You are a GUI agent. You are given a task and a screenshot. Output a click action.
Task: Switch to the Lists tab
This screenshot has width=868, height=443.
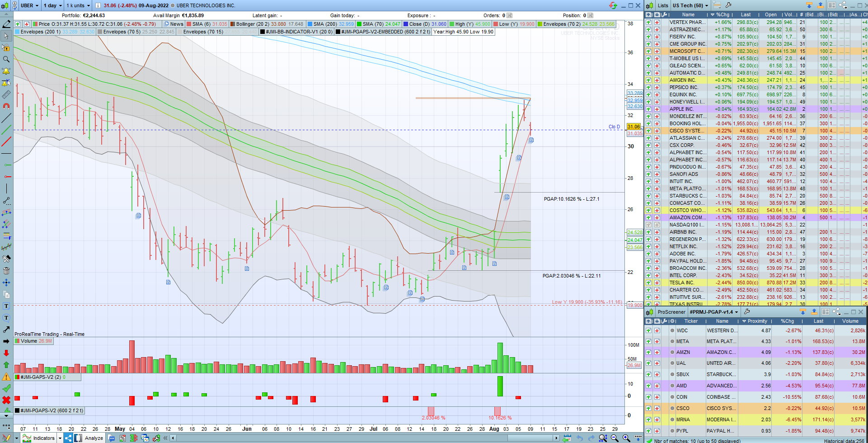pyautogui.click(x=663, y=5)
